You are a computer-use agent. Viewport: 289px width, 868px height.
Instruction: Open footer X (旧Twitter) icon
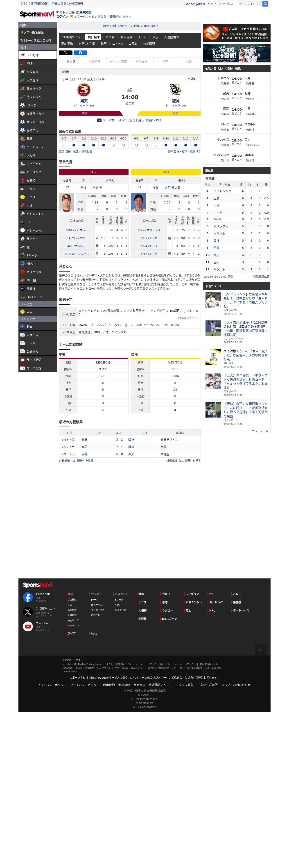pos(28,612)
